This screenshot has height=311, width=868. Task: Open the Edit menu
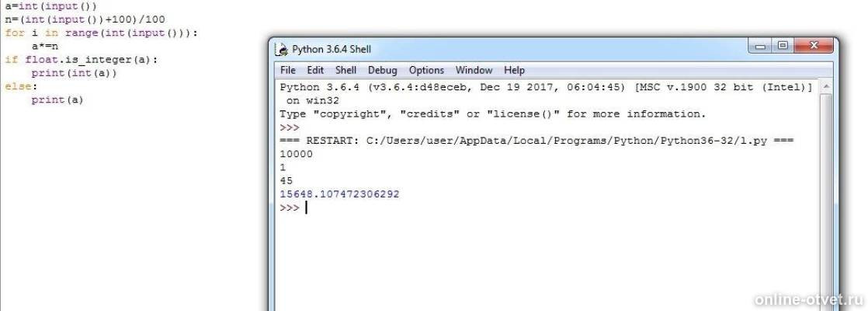[315, 71]
